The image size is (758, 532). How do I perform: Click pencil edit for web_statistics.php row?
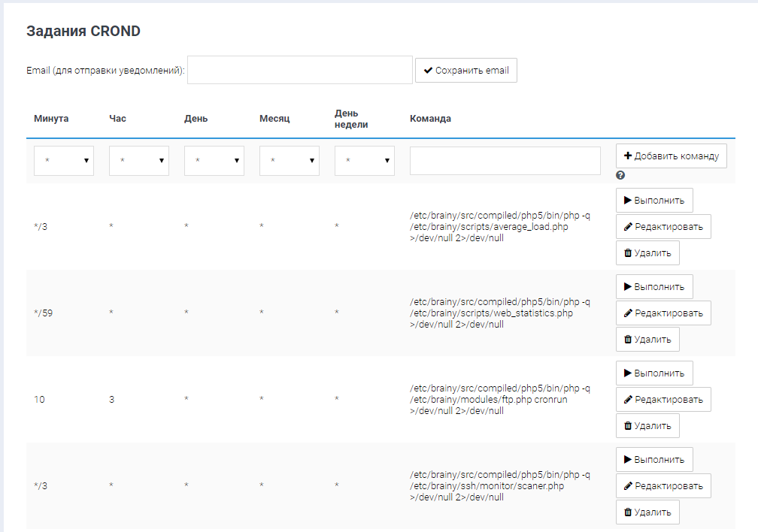pos(663,313)
